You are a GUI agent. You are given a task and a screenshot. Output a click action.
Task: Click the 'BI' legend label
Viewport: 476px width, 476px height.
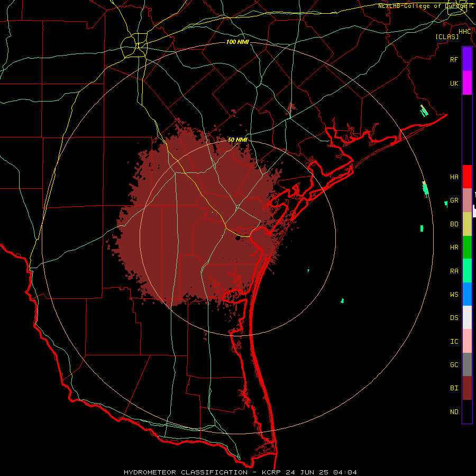tap(454, 388)
